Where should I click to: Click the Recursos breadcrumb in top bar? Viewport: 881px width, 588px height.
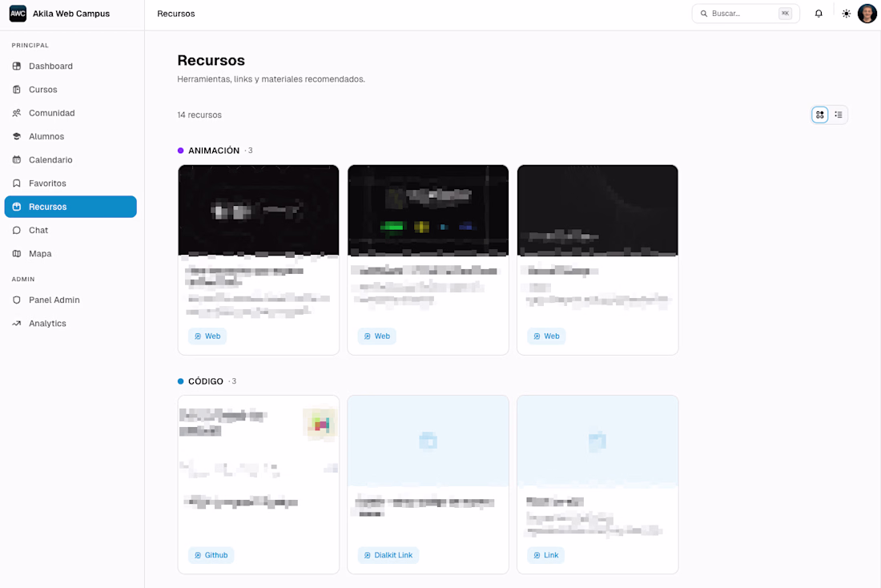point(176,14)
